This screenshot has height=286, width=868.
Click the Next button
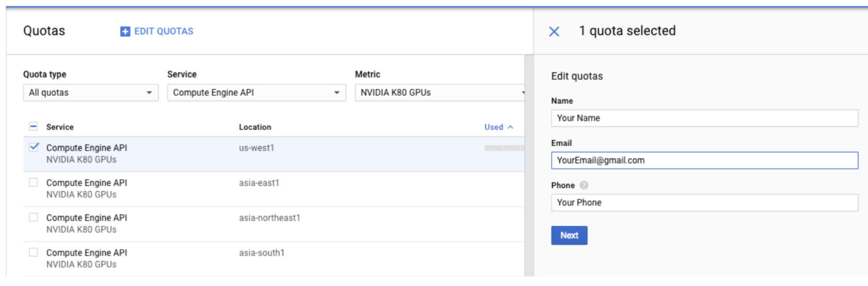pos(569,235)
